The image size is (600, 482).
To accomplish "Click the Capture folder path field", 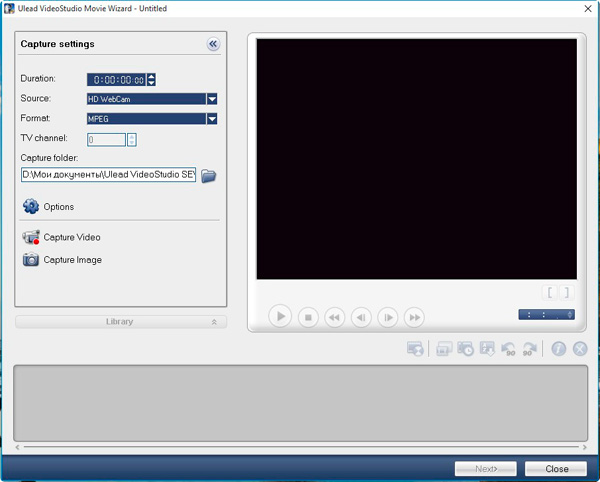I will tap(108, 175).
